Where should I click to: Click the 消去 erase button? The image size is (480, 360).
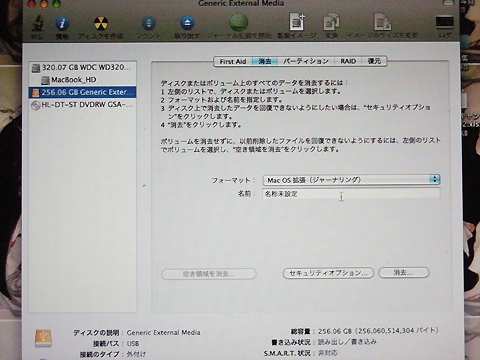(x=404, y=273)
